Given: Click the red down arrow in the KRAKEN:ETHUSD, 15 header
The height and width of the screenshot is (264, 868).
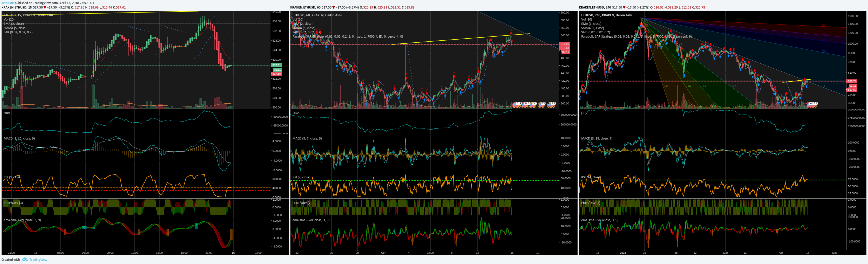Looking at the screenshot, I should (45, 8).
